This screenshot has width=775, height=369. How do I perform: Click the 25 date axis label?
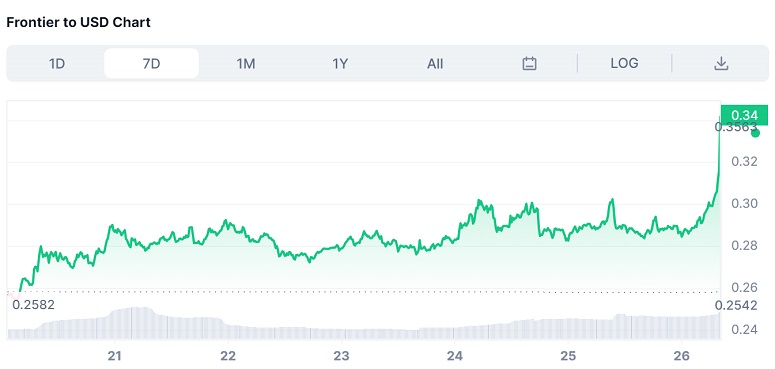tap(568, 356)
